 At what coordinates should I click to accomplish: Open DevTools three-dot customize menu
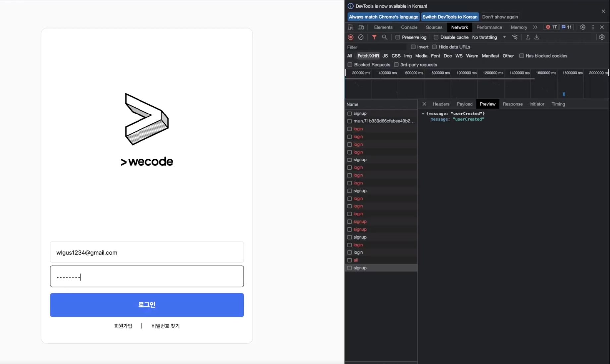pos(593,27)
